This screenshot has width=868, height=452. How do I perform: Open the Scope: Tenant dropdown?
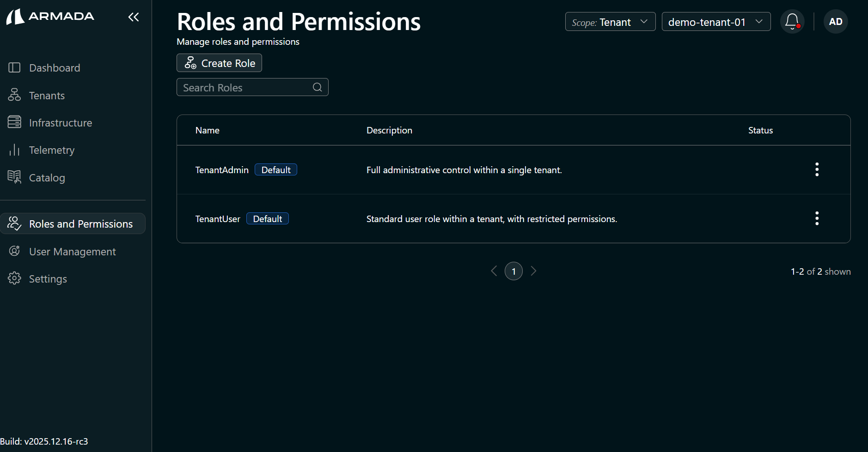pyautogui.click(x=610, y=21)
